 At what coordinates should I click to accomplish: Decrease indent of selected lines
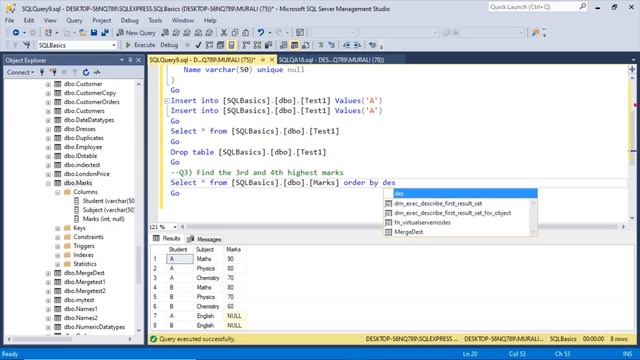coord(347,45)
